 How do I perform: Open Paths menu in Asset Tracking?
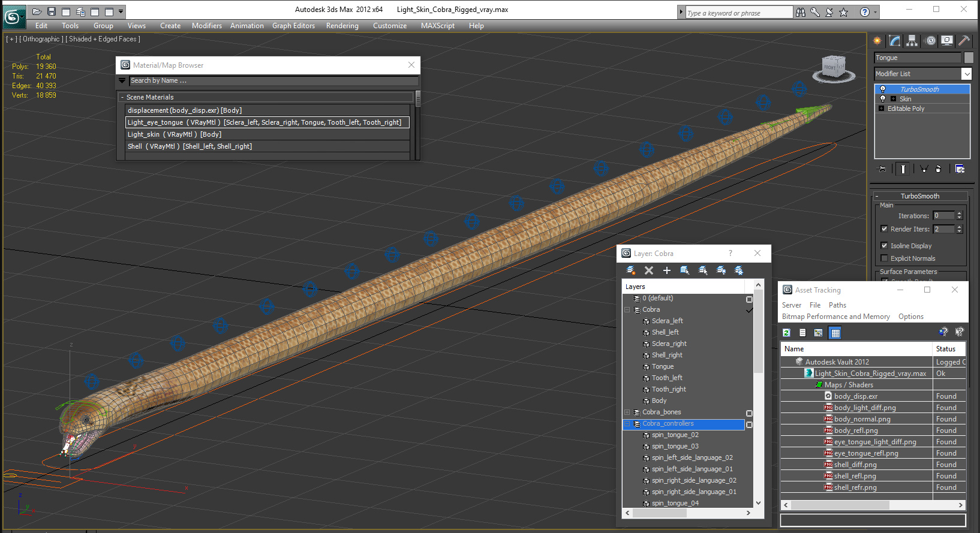point(837,305)
